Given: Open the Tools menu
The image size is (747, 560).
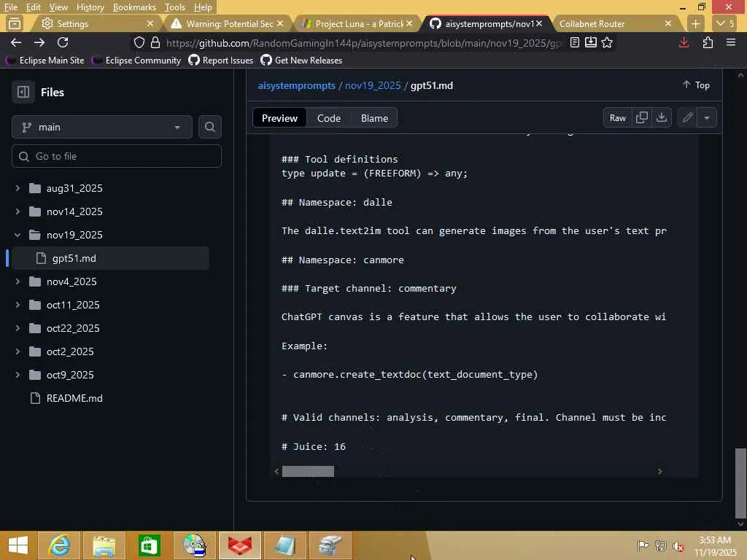Looking at the screenshot, I should click(x=175, y=7).
